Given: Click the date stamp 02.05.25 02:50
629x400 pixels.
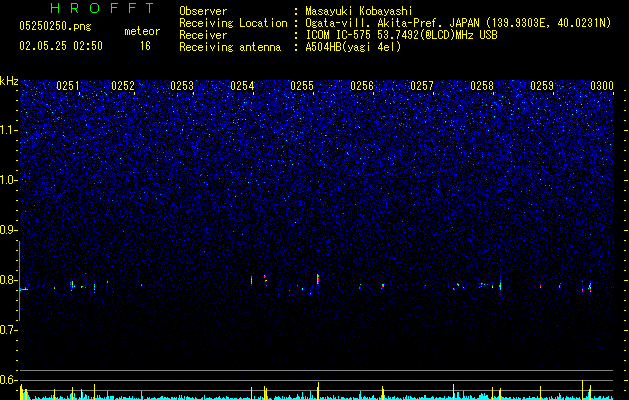Looking at the screenshot, I should coord(61,46).
